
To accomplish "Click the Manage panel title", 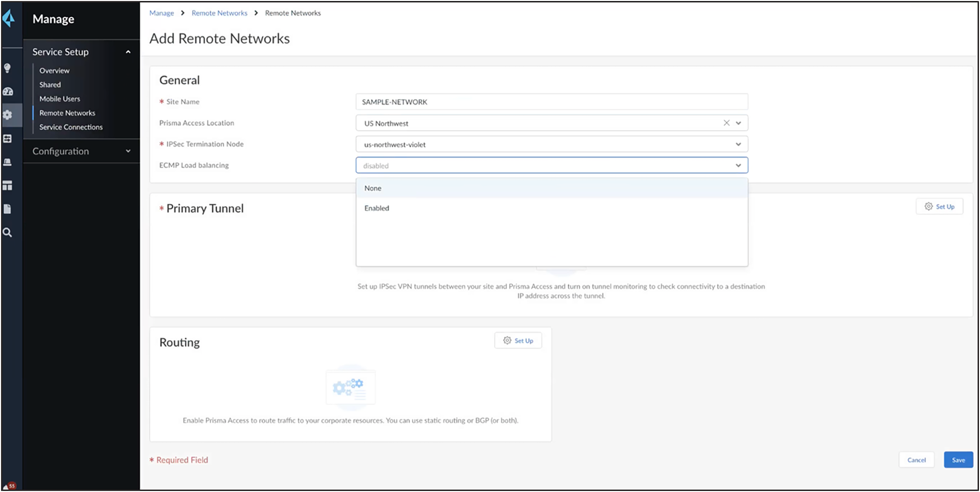I will point(53,19).
